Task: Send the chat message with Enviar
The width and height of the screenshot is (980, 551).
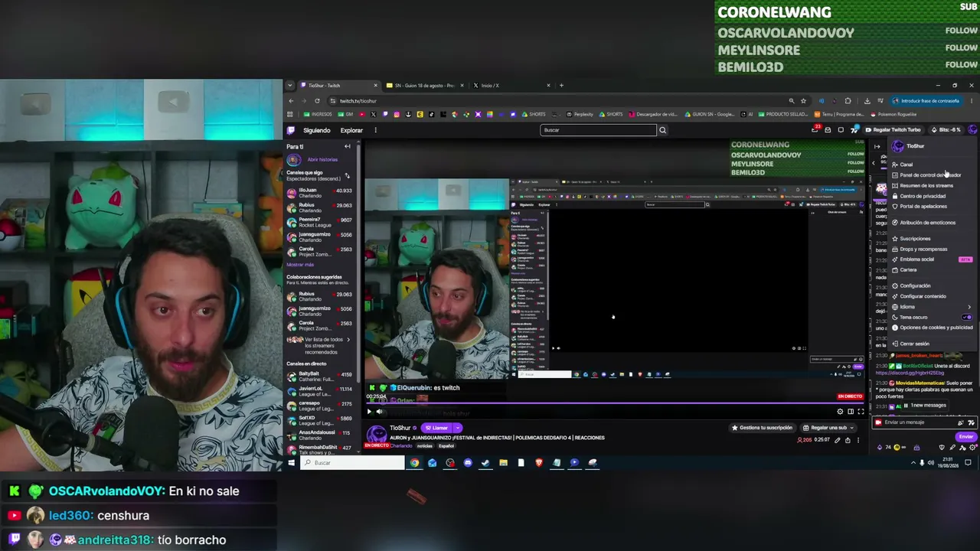Action: tap(966, 437)
